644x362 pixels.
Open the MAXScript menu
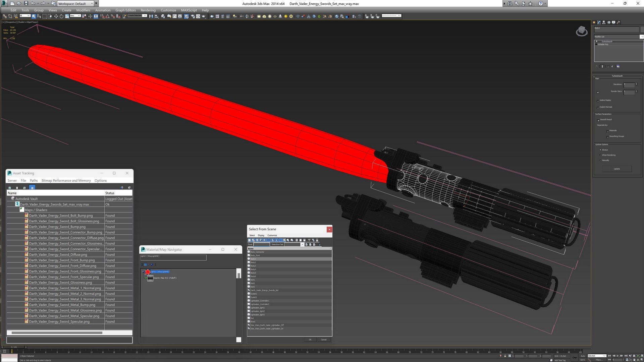point(189,10)
